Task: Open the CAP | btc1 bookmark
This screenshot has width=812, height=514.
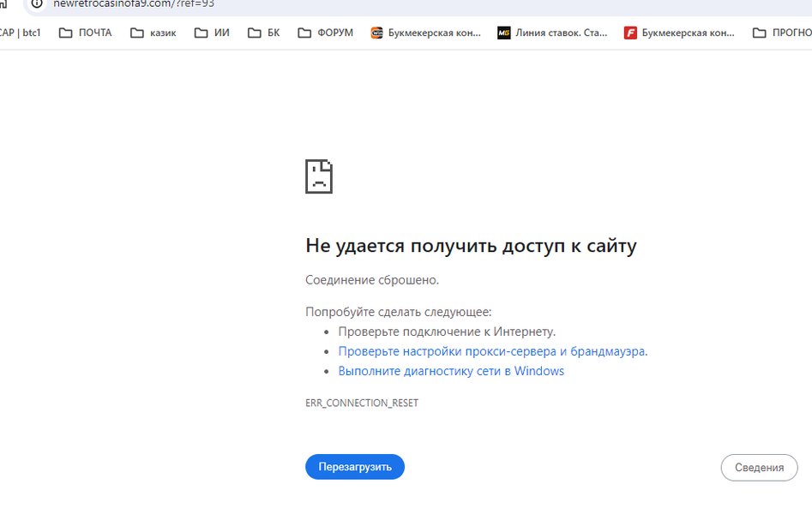Action: (x=20, y=33)
